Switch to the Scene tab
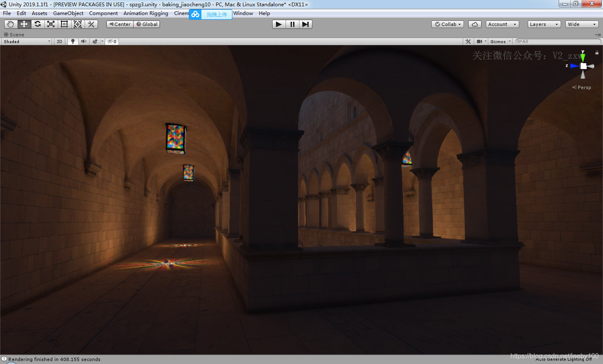Screen dimensions: 603x364 [x=14, y=35]
